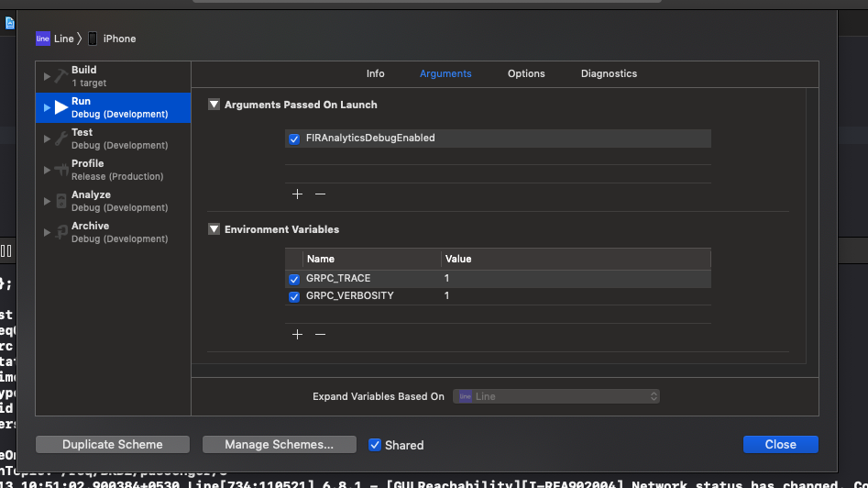Click the Test wrench icon
The height and width of the screenshot is (488, 868).
60,139
